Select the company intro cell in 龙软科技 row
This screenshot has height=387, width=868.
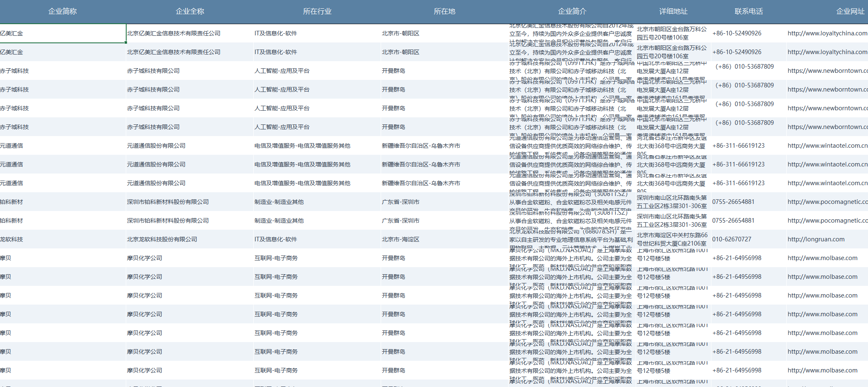(572, 239)
